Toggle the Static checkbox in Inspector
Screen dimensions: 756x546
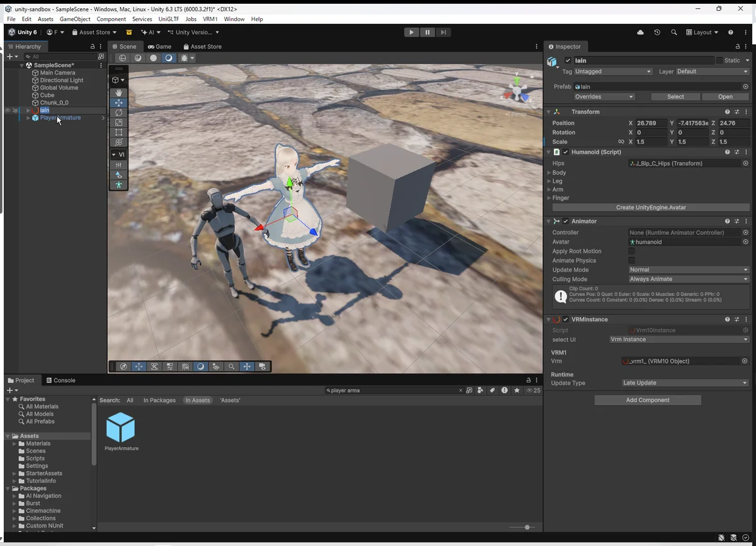tap(719, 60)
